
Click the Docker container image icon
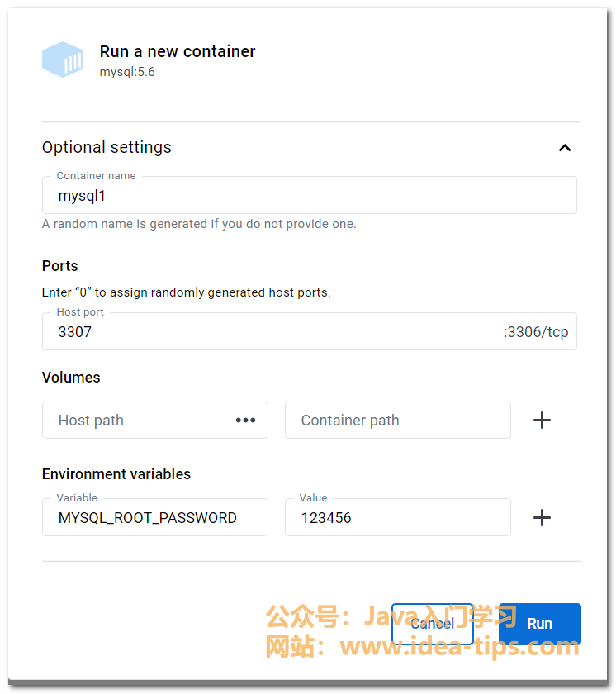(x=63, y=59)
